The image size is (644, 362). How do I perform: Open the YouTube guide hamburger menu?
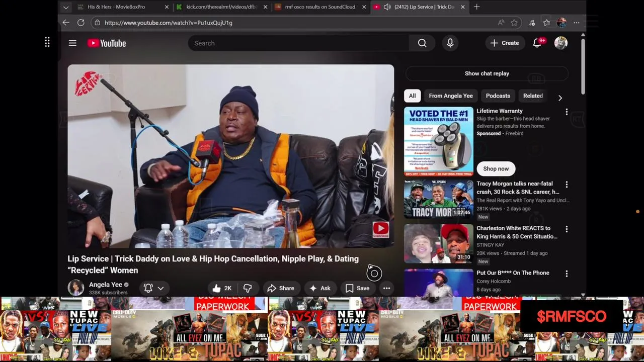72,43
